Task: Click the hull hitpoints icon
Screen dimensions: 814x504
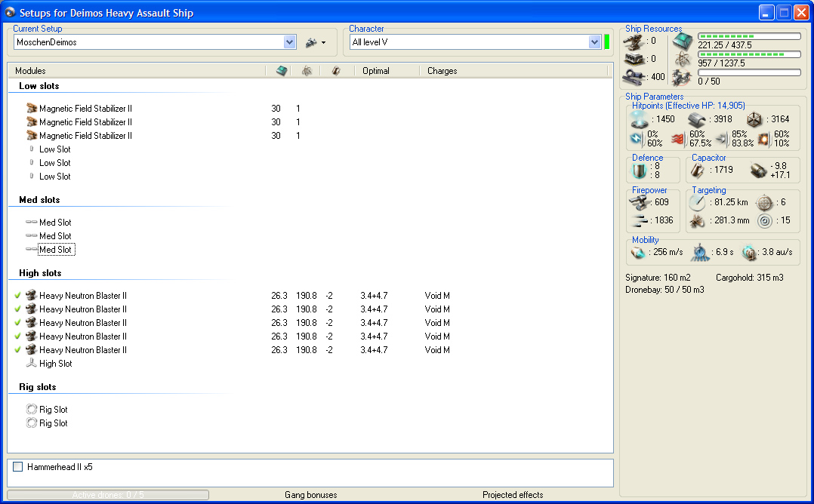Action: (x=754, y=120)
